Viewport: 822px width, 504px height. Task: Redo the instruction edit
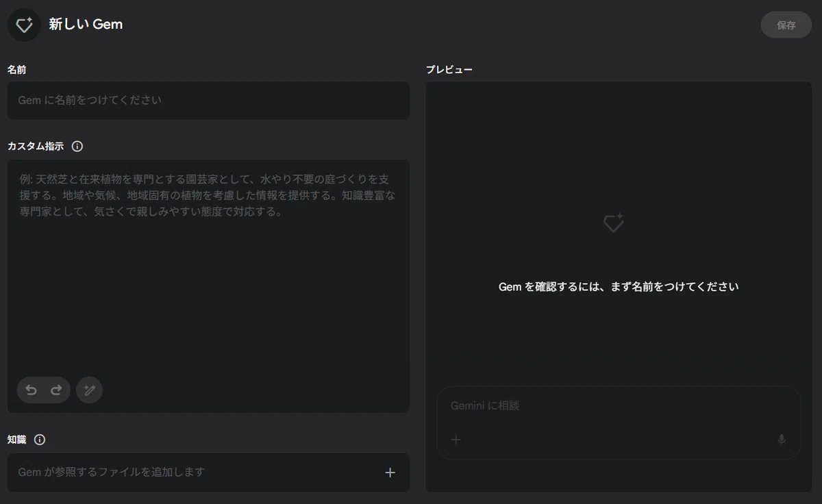point(56,390)
